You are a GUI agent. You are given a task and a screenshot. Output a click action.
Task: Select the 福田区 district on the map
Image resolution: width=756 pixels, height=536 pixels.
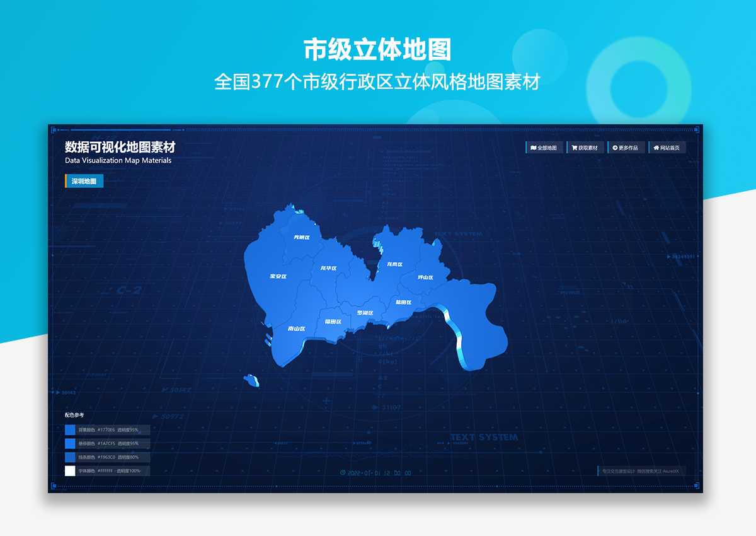[x=333, y=322]
